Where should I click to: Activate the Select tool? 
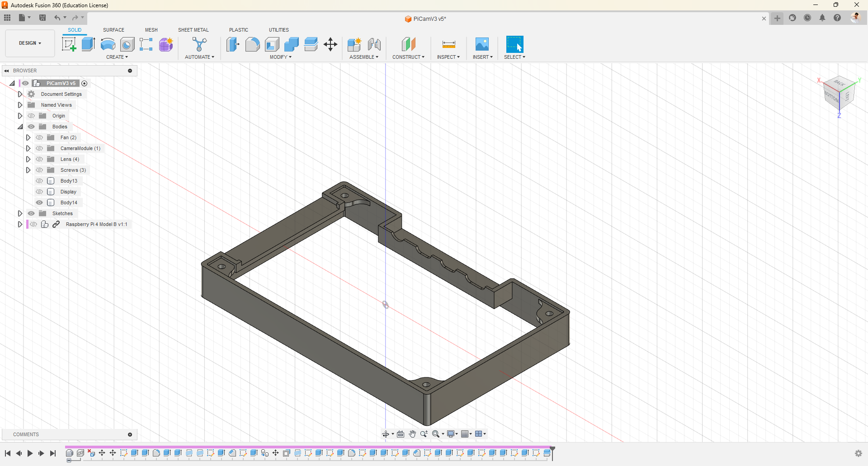[514, 44]
